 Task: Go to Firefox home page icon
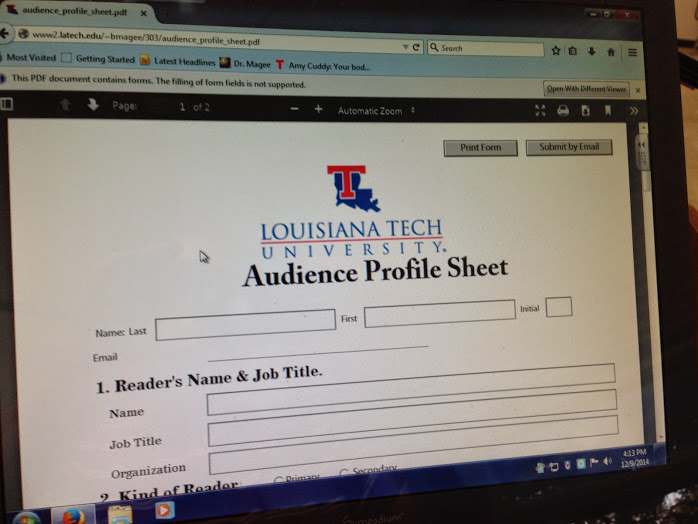(x=611, y=52)
